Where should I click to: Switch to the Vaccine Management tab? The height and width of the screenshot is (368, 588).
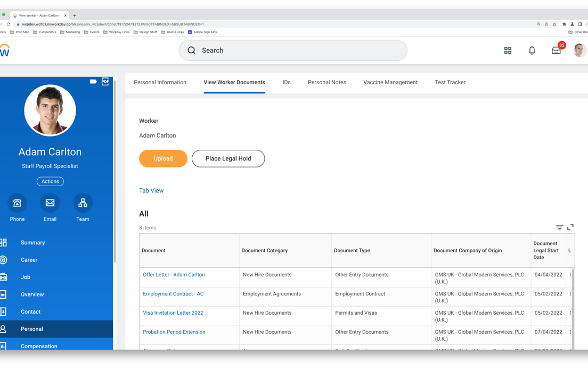click(390, 83)
